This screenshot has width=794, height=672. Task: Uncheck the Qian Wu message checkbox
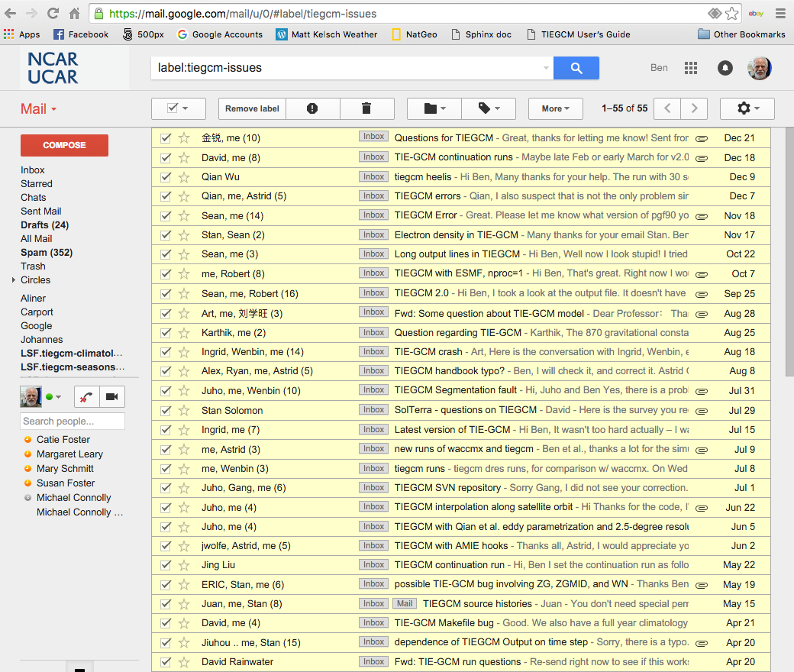point(166,176)
